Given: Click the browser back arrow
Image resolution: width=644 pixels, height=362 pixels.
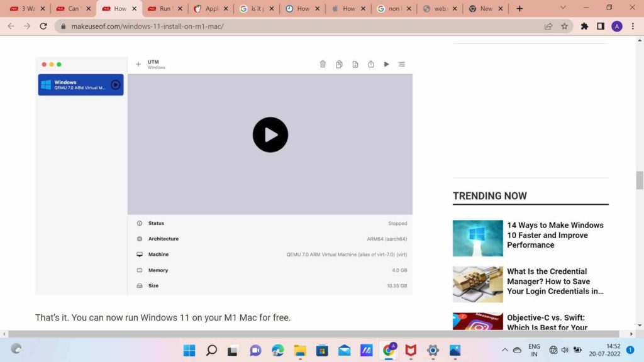Looking at the screenshot, I should click(x=11, y=26).
